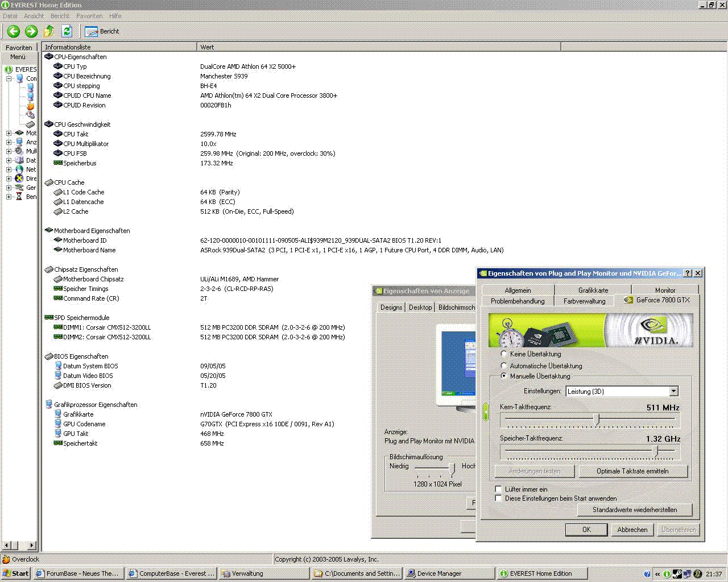Click Bildschirmauflösung slider in Anzeige window
This screenshot has height=582, width=728.
[452, 468]
